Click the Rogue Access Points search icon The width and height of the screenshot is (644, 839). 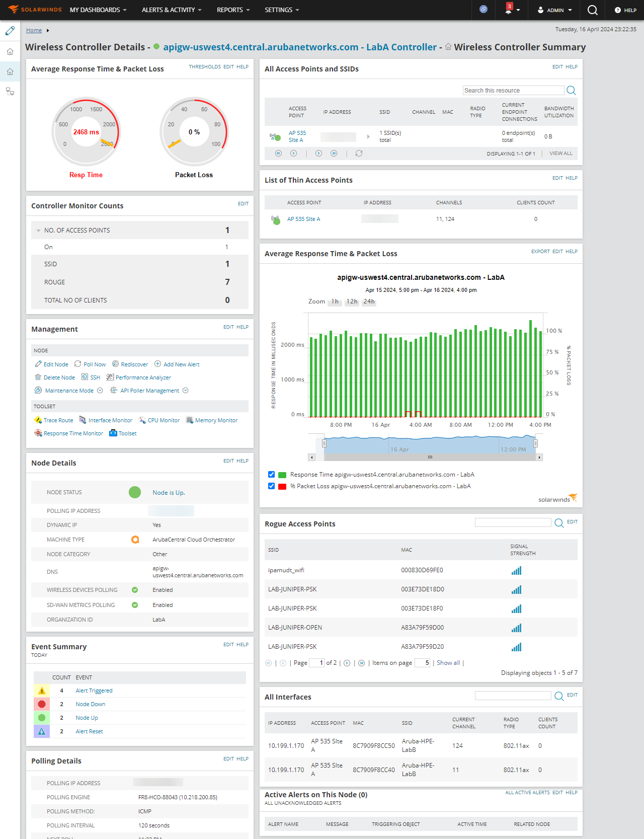[559, 523]
